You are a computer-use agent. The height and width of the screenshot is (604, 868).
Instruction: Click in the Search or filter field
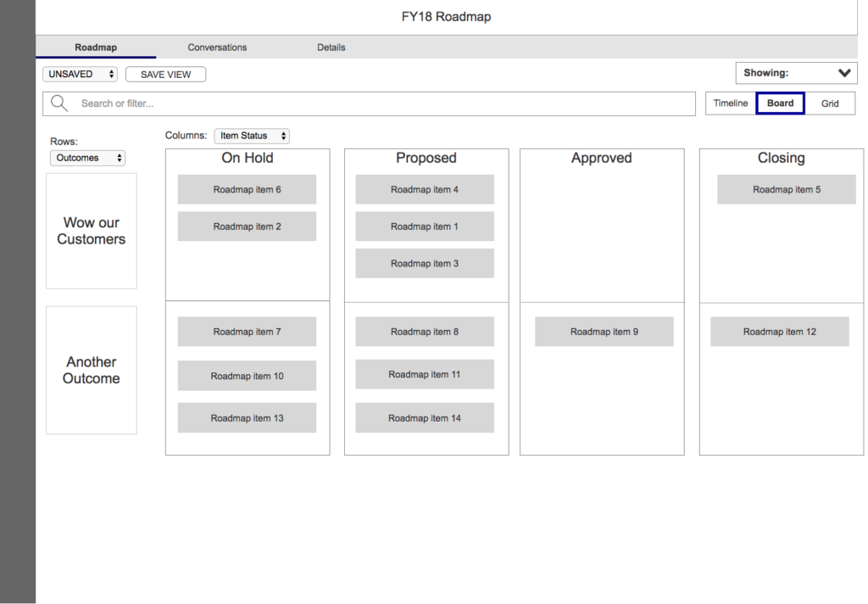pos(381,103)
